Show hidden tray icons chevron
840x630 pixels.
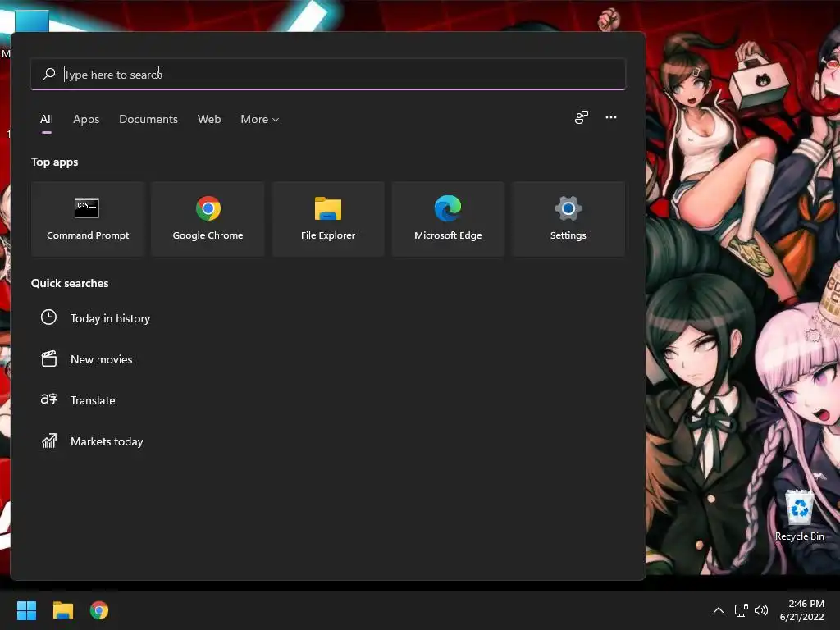click(719, 610)
